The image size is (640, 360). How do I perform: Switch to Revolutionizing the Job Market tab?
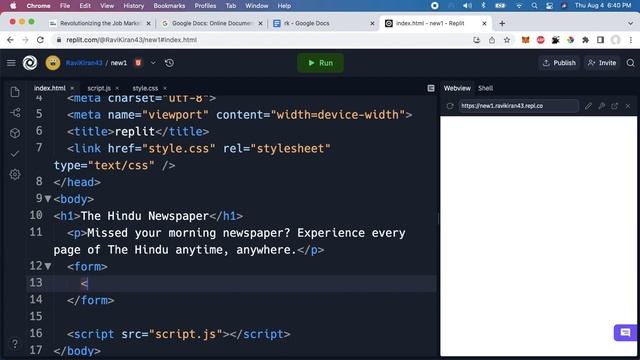(x=100, y=24)
